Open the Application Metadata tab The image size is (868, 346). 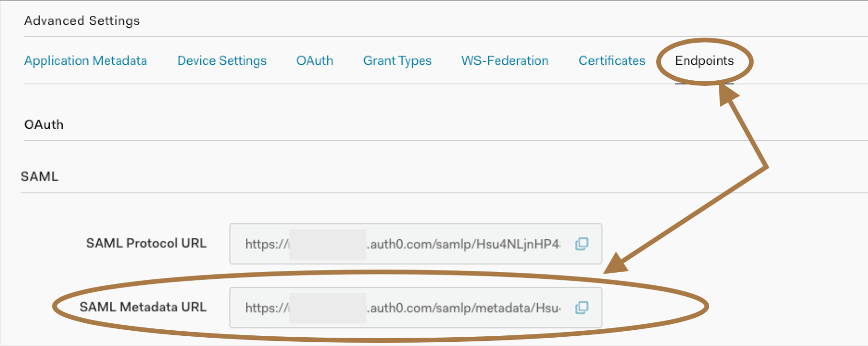(x=86, y=61)
